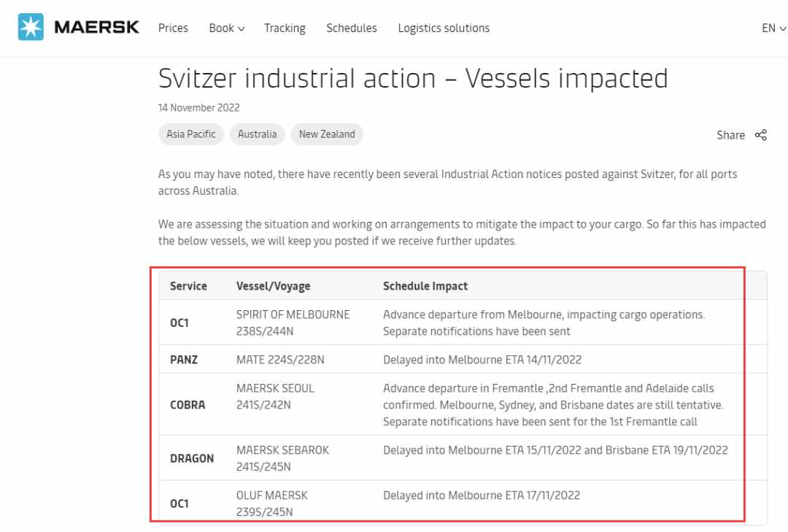Select the Asia Pacific tag
Image resolution: width=788 pixels, height=532 pixels.
[x=191, y=134]
